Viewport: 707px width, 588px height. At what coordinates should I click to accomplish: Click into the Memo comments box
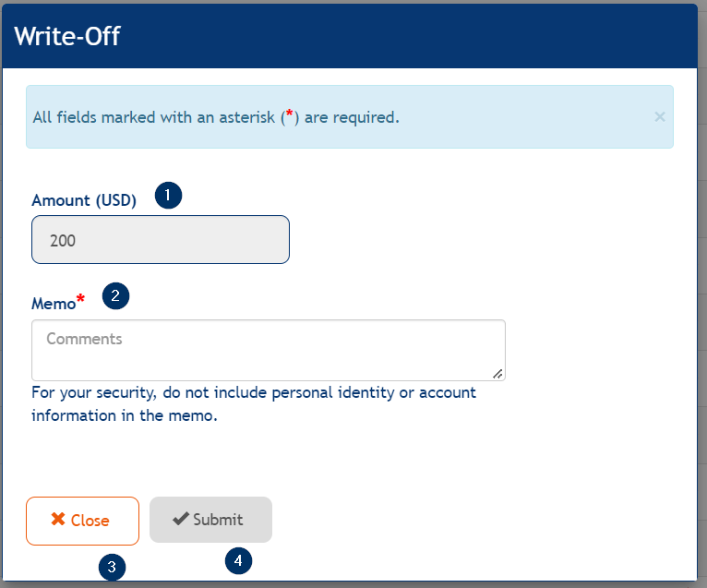[x=268, y=350]
